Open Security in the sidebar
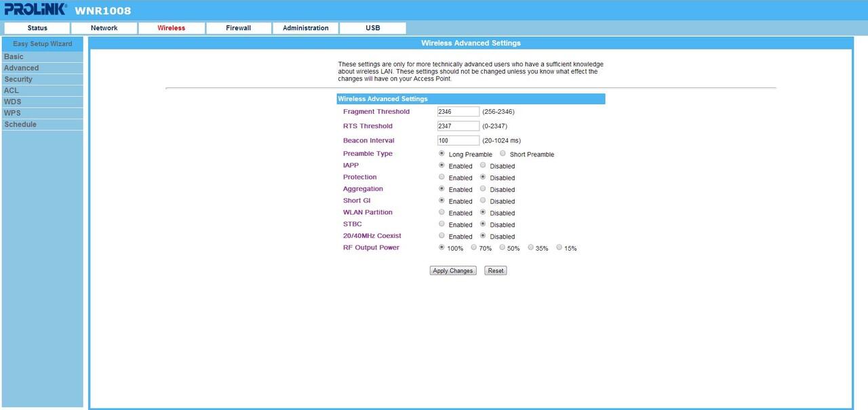Image resolution: width=868 pixels, height=410 pixels. click(18, 79)
